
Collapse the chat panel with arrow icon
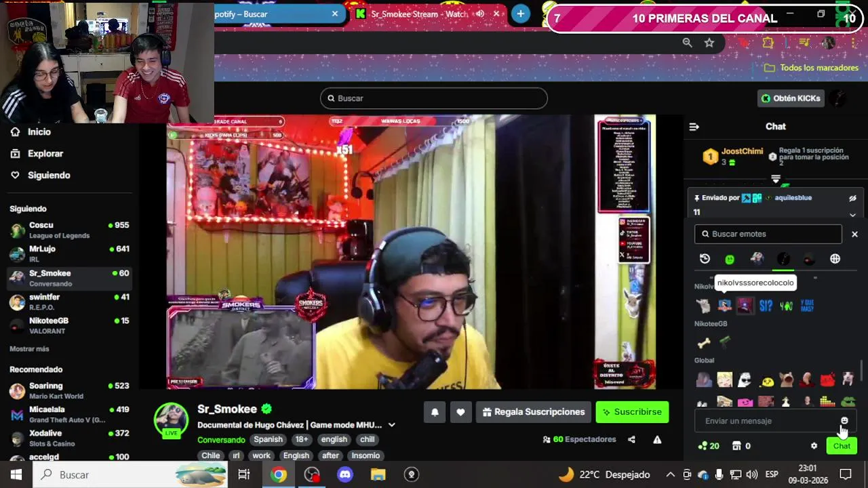coord(694,127)
